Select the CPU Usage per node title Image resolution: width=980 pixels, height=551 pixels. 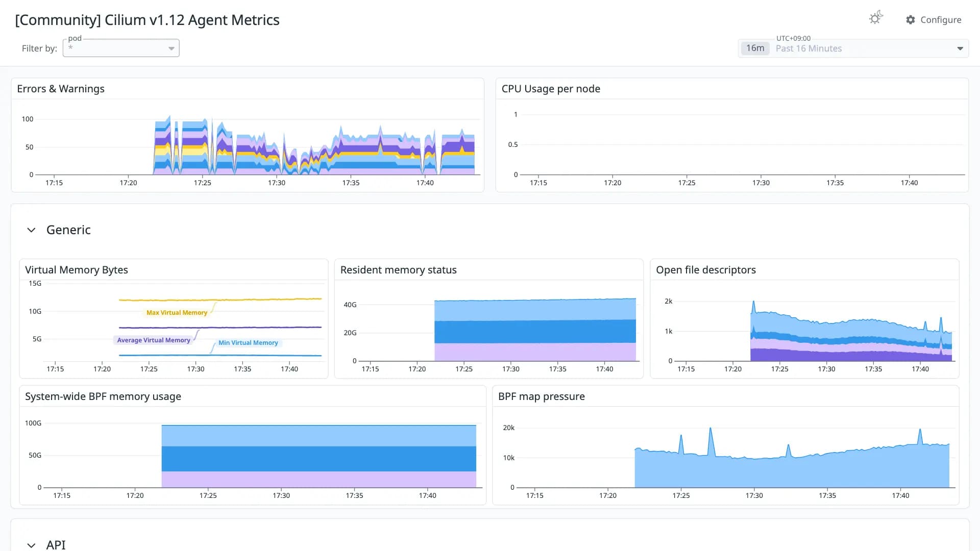pos(551,89)
